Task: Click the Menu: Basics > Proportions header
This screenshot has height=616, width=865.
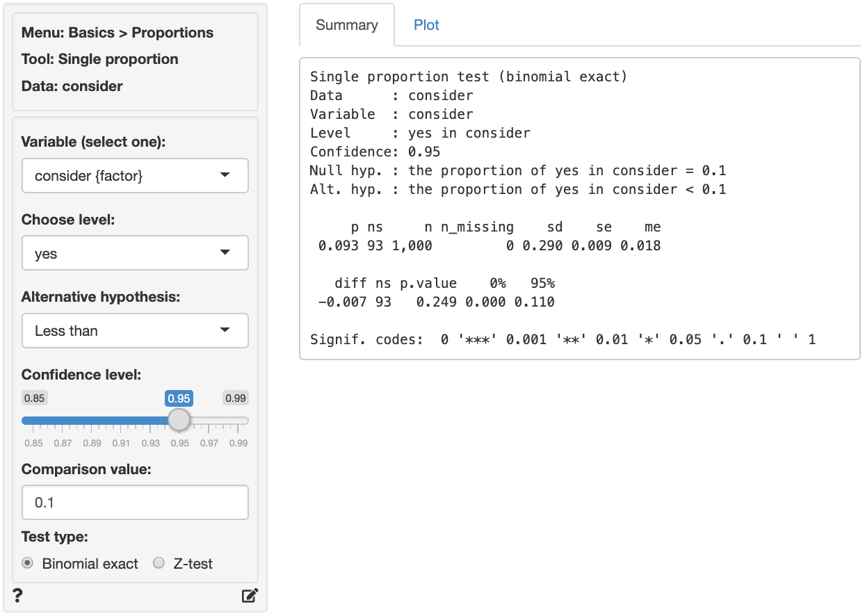Action: (118, 33)
